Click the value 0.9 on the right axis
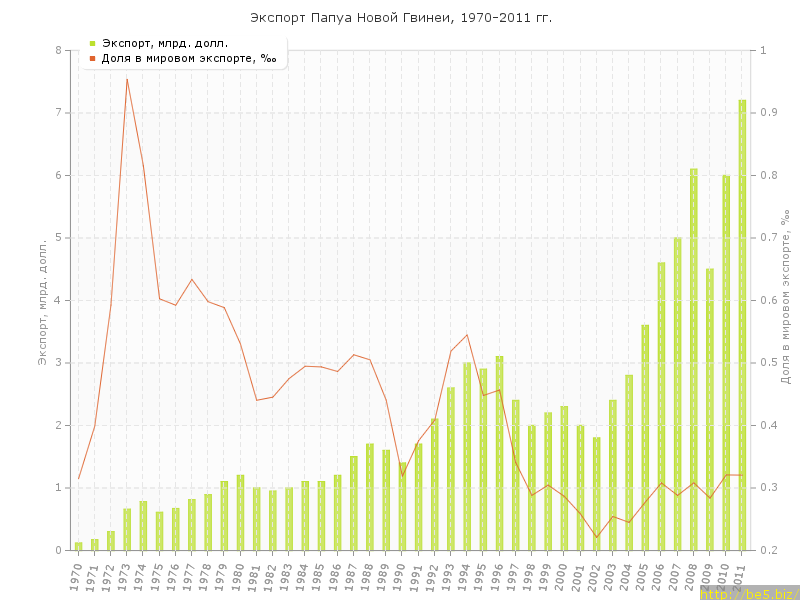 pos(770,113)
